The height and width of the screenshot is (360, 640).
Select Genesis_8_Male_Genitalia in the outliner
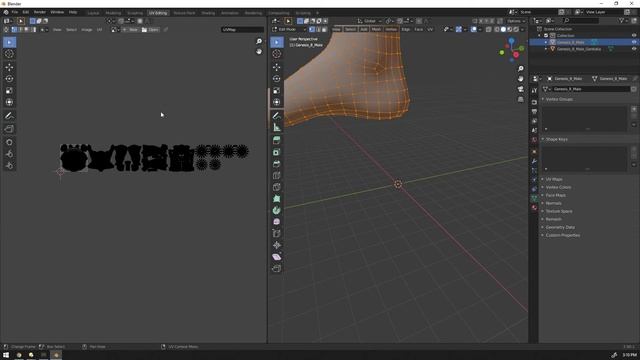tap(579, 49)
